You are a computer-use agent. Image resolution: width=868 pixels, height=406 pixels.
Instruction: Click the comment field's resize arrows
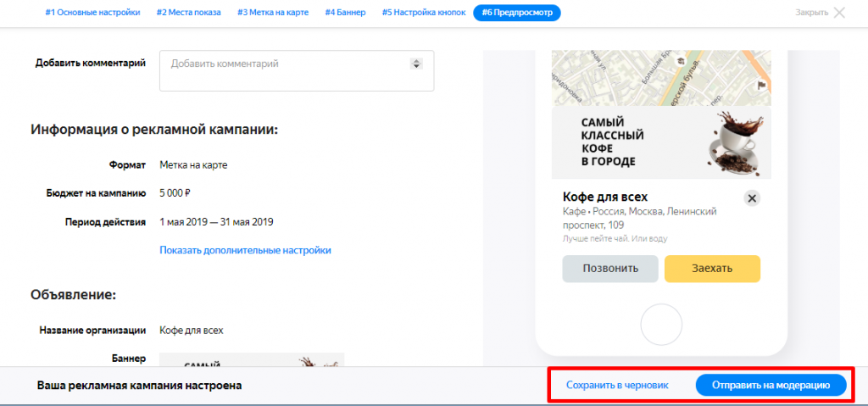415,64
